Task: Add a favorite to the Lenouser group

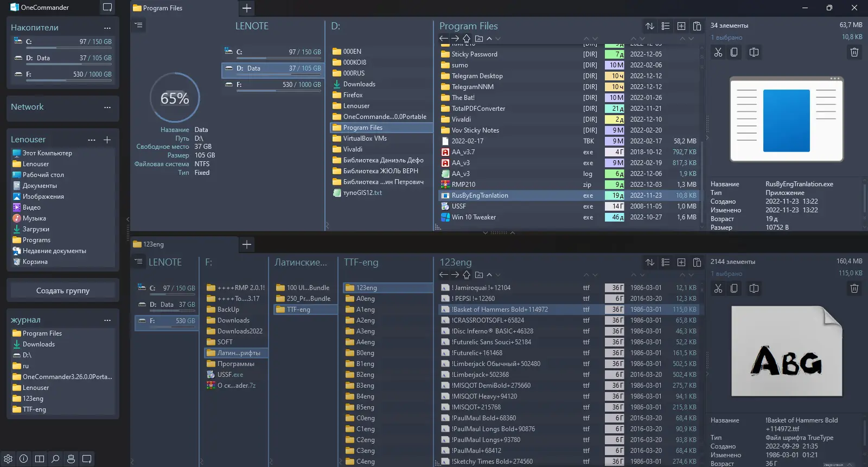Action: click(x=107, y=140)
